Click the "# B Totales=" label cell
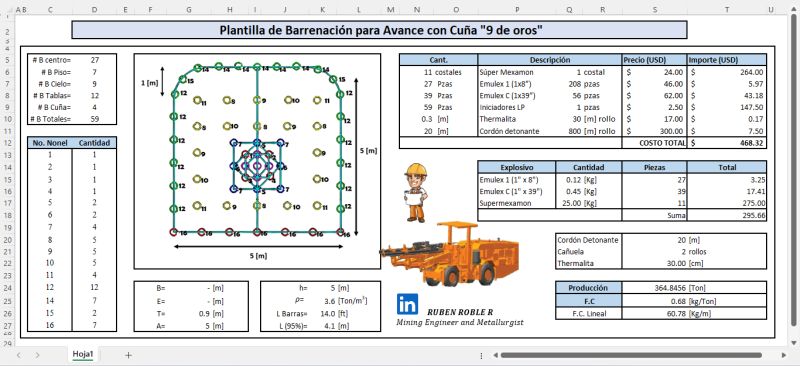Screen dimensions: 800x366 50,119
